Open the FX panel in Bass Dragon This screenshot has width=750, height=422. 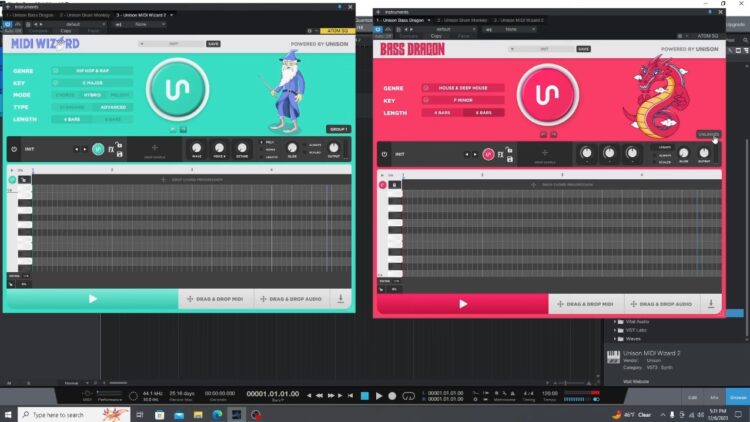(500, 155)
